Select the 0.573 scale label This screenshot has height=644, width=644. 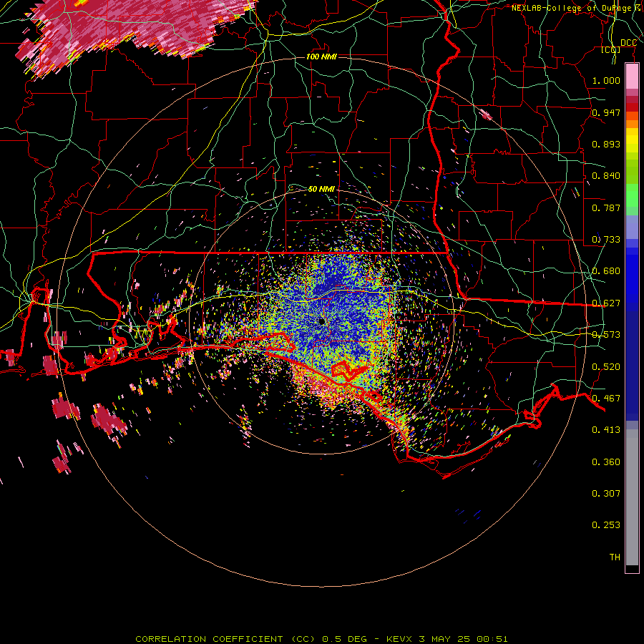pyautogui.click(x=606, y=335)
